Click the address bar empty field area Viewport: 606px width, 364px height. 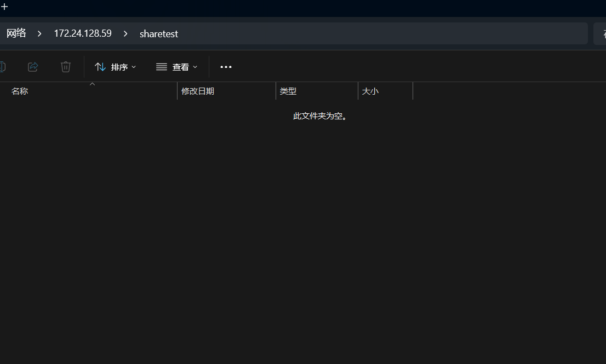pos(382,33)
